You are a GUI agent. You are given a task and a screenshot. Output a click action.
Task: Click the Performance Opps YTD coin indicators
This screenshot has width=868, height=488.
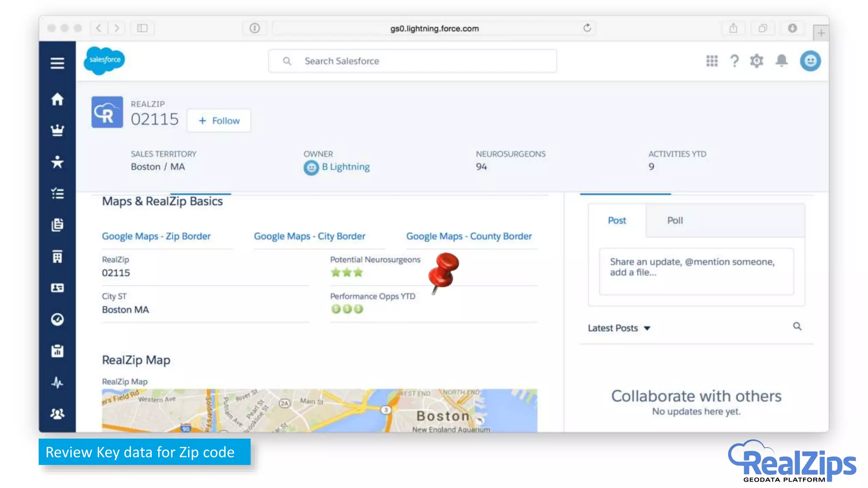(x=347, y=309)
